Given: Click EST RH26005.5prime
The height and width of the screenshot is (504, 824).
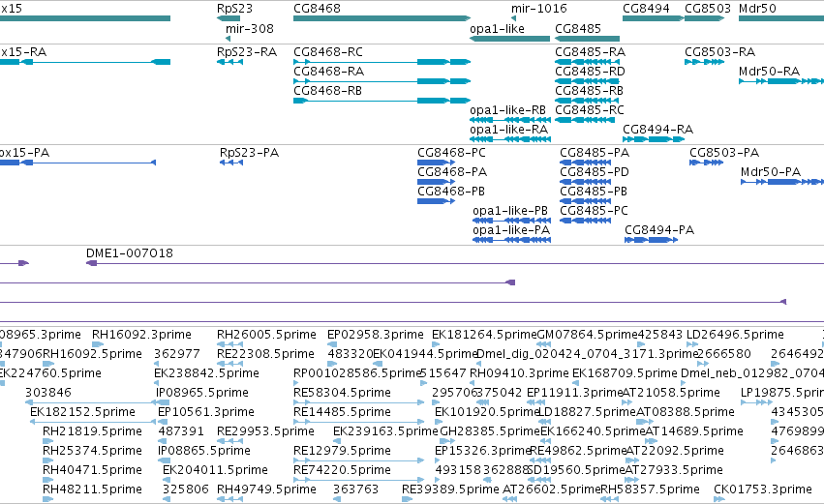Looking at the screenshot, I should coord(266,335).
